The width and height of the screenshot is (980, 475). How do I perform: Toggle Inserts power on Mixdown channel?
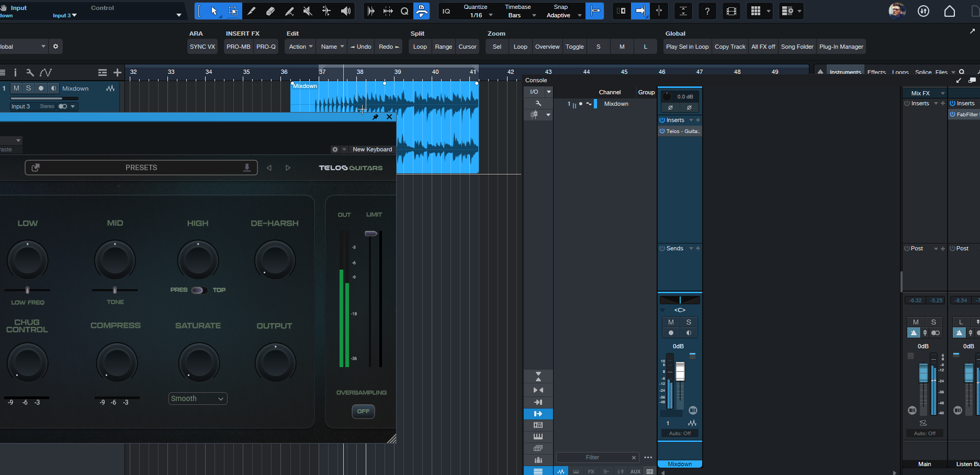tap(662, 120)
